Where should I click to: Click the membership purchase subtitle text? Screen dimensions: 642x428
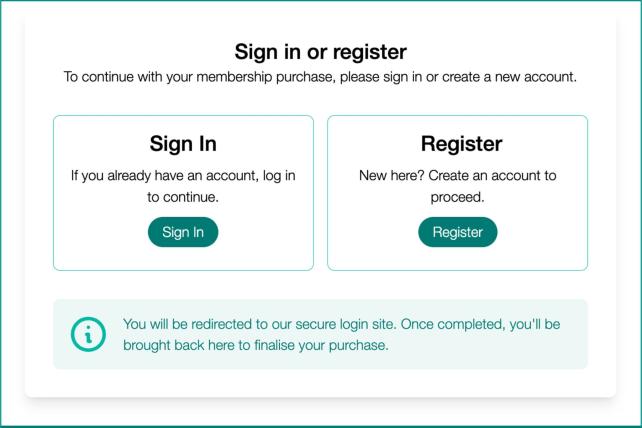pos(320,77)
